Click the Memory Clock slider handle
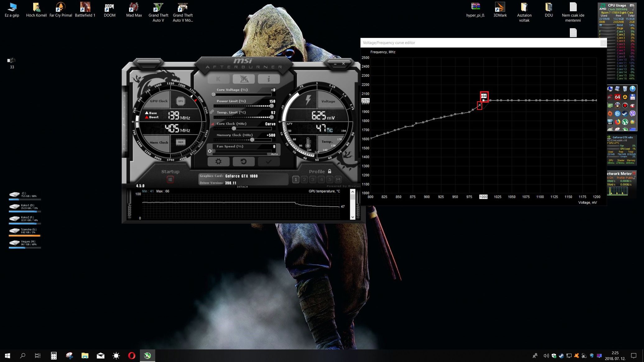This screenshot has height=362, width=644. click(x=252, y=140)
